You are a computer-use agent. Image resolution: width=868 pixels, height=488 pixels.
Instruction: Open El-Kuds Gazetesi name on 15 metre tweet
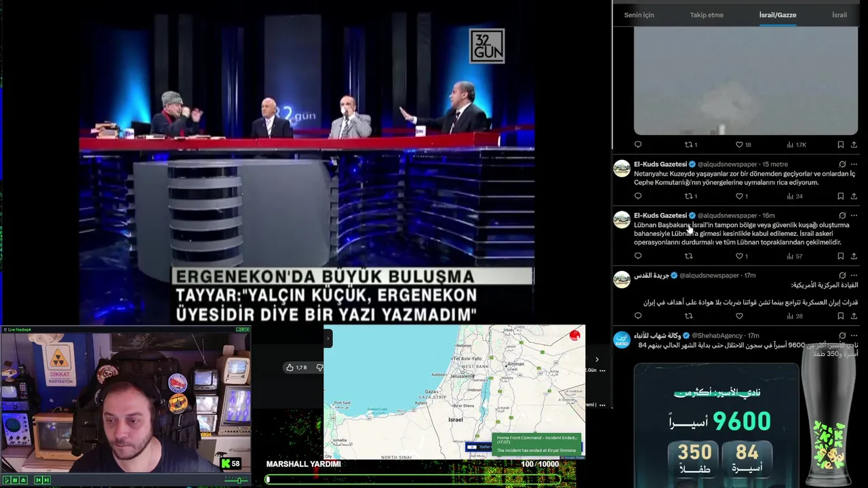(x=660, y=164)
